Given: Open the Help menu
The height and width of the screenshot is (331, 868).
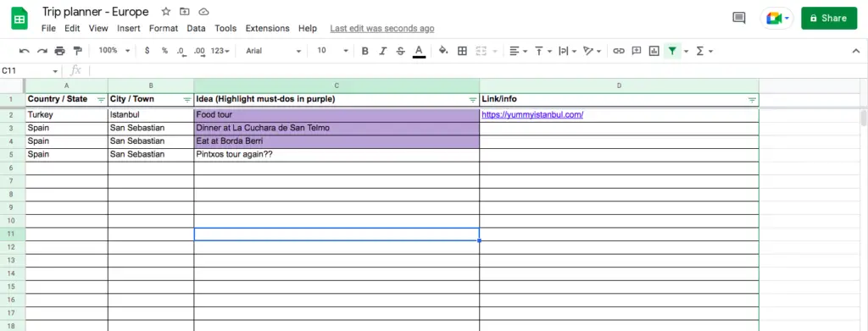Looking at the screenshot, I should click(307, 28).
